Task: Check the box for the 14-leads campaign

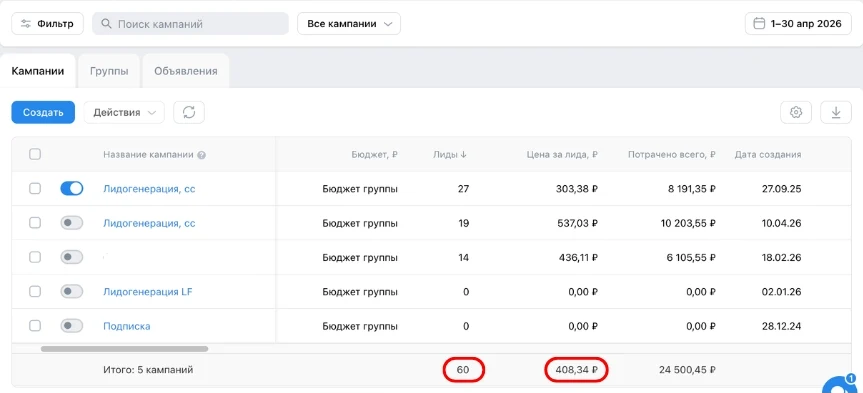Action: click(x=35, y=257)
